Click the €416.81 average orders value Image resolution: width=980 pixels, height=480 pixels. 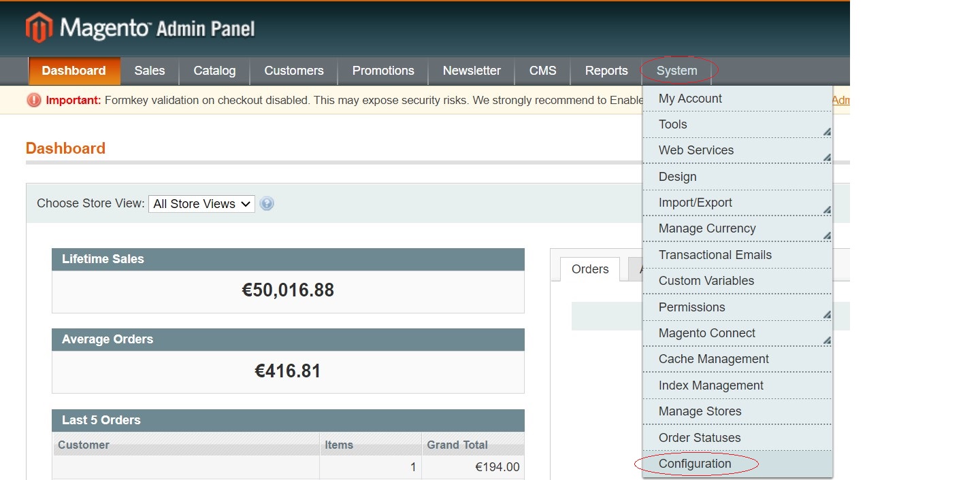288,371
